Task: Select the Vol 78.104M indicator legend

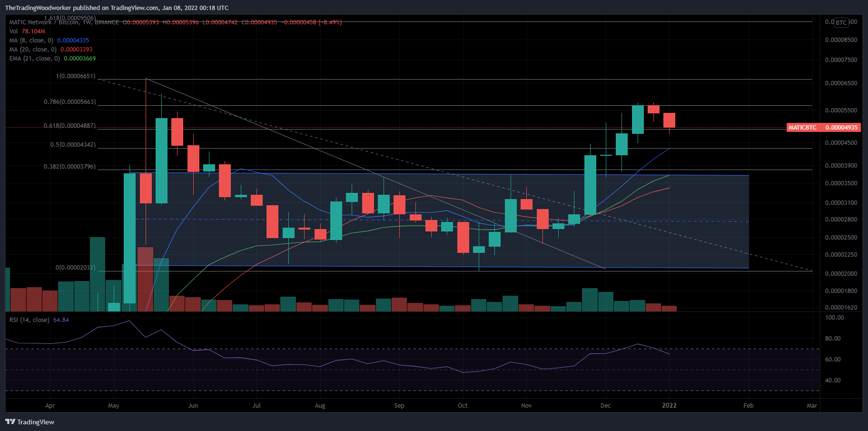Action: point(27,31)
